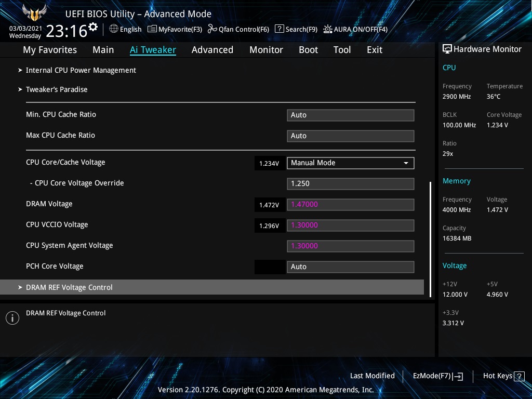Click the 12.000 V reading
The image size is (532, 399).
coord(455,294)
